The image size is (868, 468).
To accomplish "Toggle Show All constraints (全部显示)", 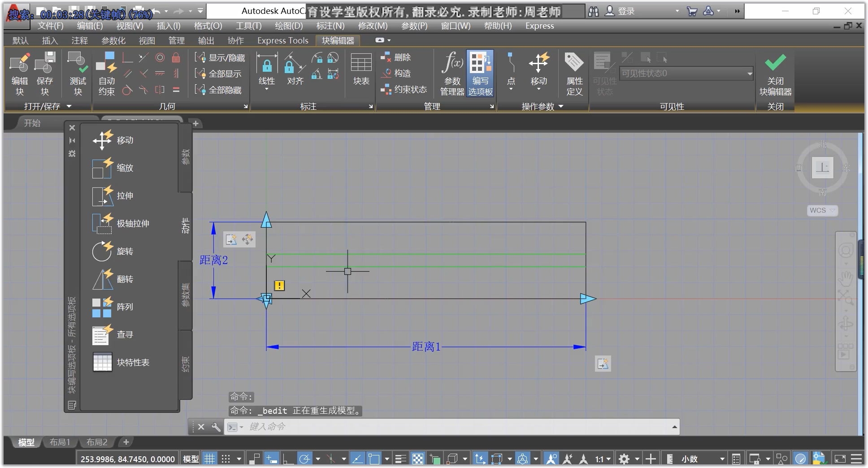I will [218, 74].
